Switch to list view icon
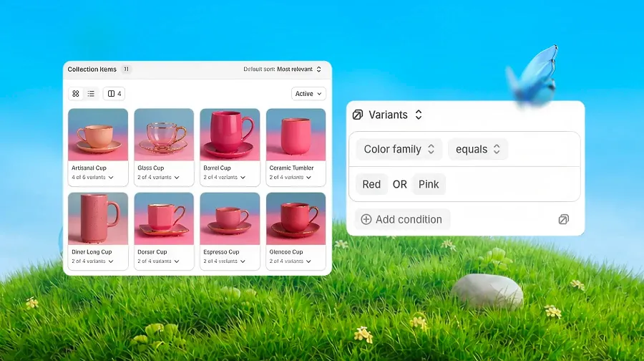The image size is (644, 361). 91,94
